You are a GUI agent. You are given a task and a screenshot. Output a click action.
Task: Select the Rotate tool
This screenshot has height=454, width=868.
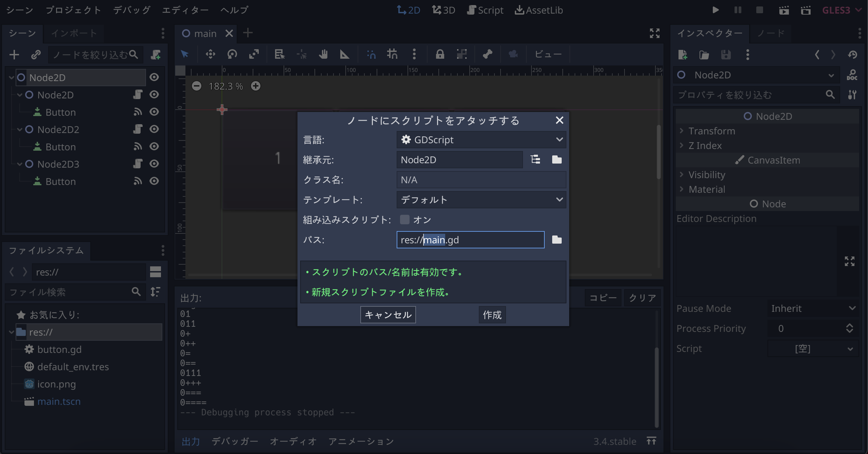pos(232,54)
